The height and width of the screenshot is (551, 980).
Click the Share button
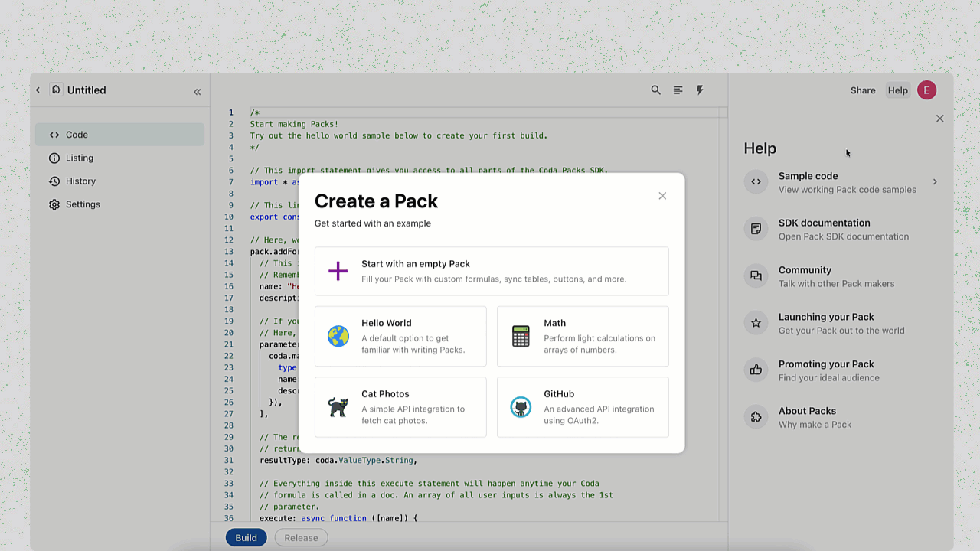pyautogui.click(x=863, y=90)
